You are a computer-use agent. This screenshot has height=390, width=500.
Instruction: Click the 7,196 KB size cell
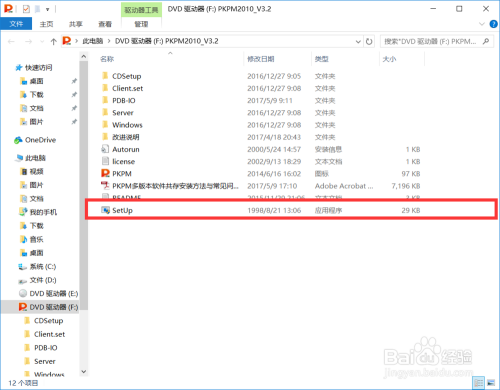(406, 186)
